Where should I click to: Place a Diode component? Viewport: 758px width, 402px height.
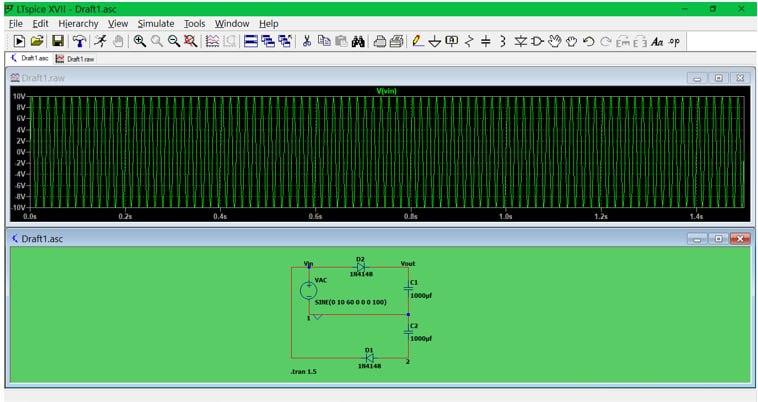click(520, 42)
